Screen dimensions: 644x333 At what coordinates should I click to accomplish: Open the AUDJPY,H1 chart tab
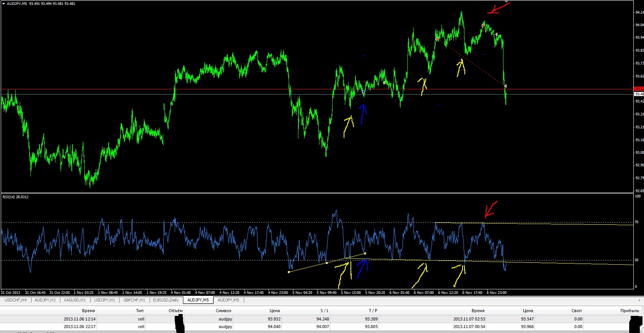(45, 300)
